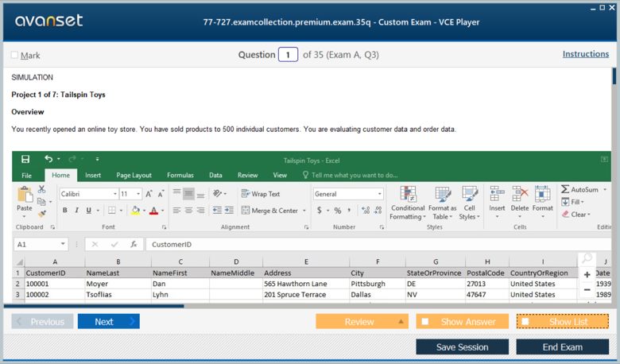This screenshot has width=620, height=364.
Task: Check the Show List checkbox
Action: pos(525,322)
